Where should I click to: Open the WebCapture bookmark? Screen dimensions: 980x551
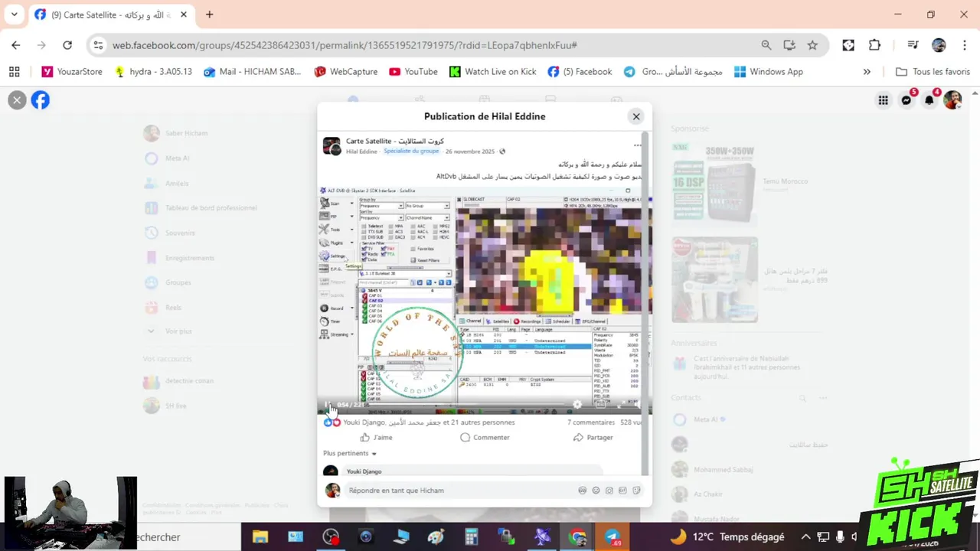(x=346, y=71)
